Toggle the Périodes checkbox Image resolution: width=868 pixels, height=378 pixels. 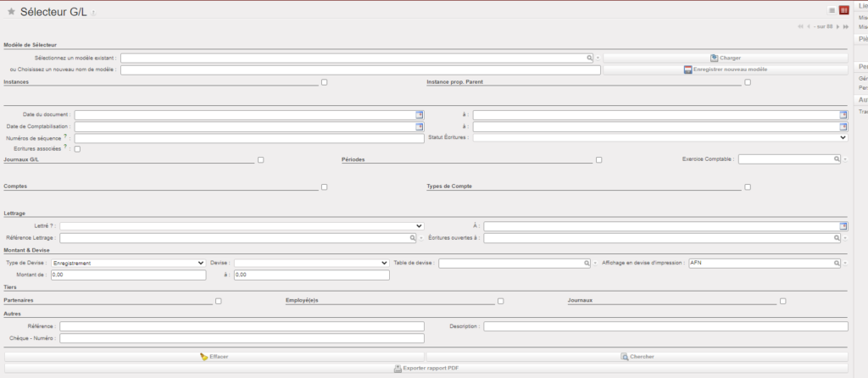tap(598, 159)
